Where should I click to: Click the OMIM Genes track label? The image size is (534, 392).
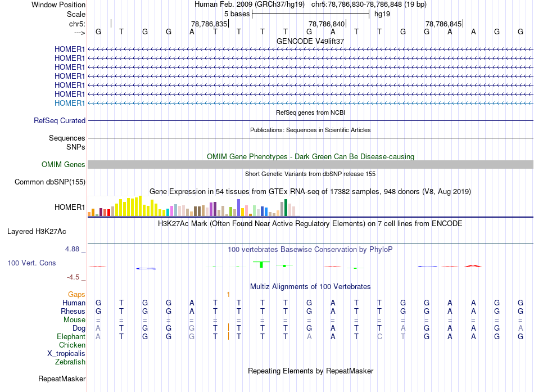(64, 164)
